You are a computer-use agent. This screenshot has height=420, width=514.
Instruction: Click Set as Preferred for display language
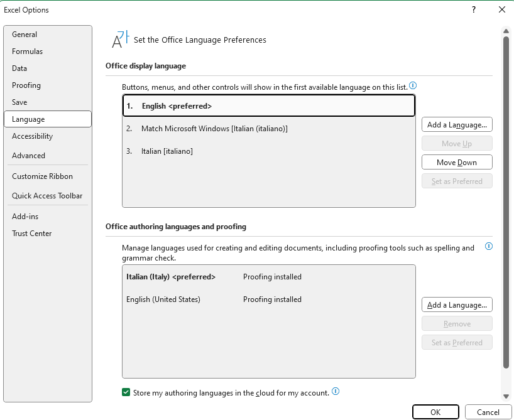point(457,181)
